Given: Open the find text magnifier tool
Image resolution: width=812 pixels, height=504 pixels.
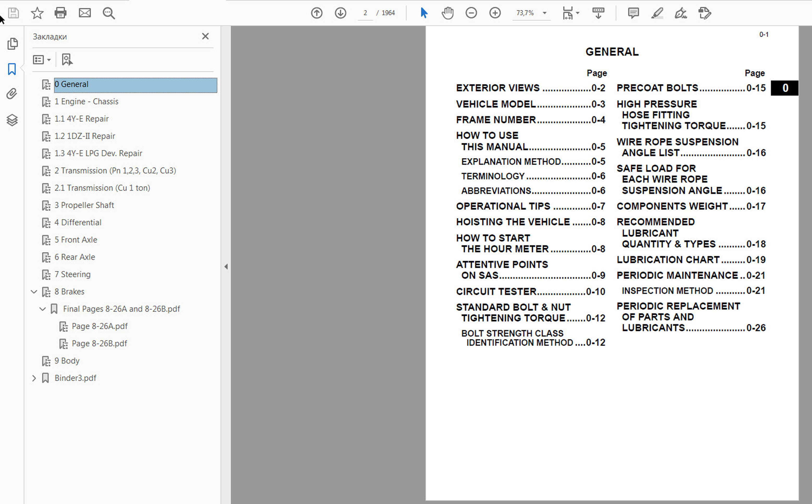Looking at the screenshot, I should click(x=109, y=13).
